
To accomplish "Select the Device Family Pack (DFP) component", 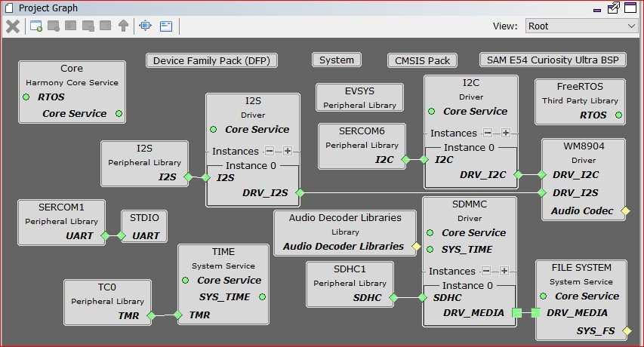I will click(x=211, y=60).
